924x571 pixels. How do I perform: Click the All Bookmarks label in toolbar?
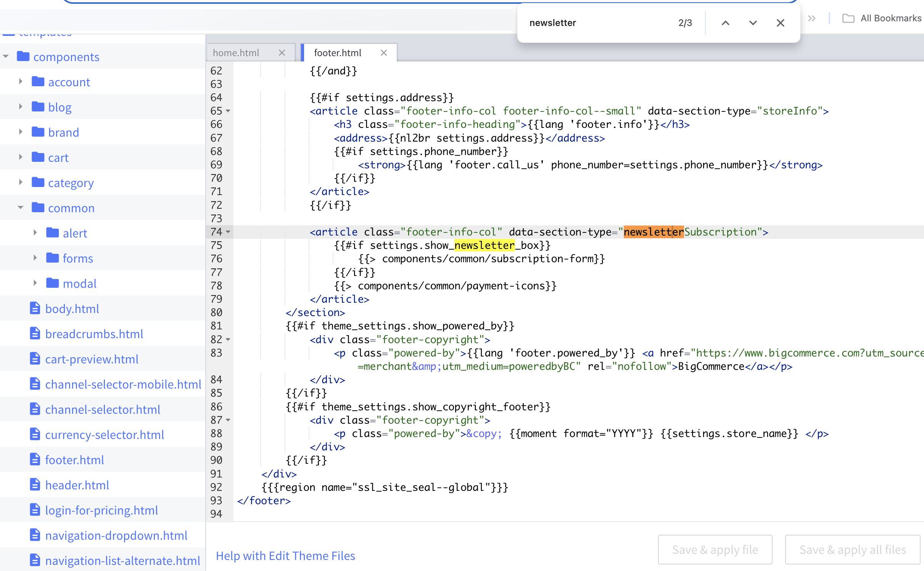point(890,22)
